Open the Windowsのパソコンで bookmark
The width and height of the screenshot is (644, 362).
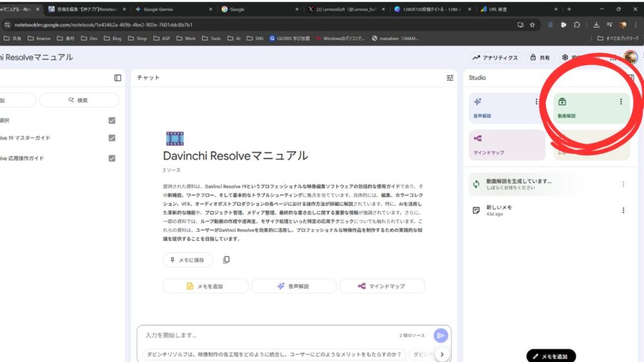(340, 38)
